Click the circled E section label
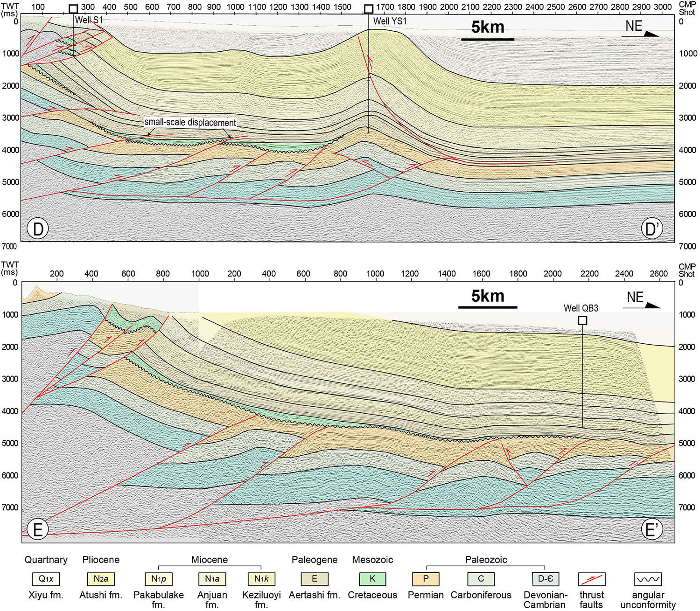Viewport: 700px width, 611px height. click(38, 529)
